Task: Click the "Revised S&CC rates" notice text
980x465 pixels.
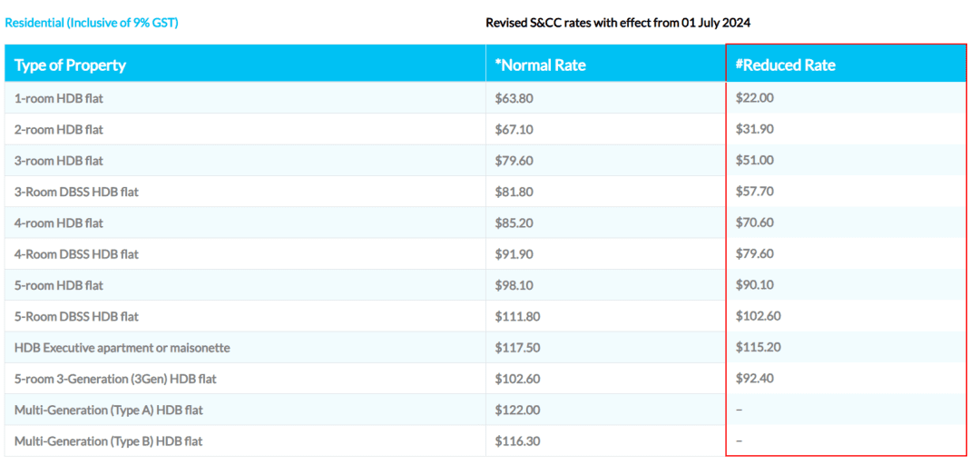Action: click(x=618, y=23)
